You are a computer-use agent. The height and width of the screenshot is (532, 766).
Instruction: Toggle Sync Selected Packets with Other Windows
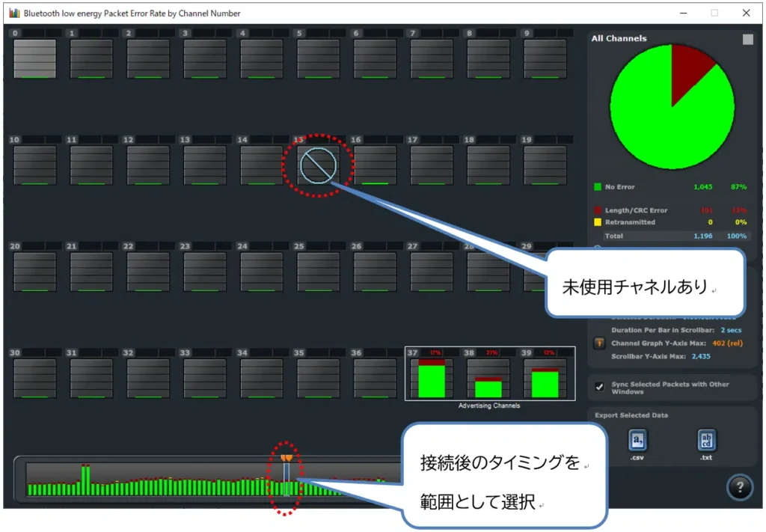click(599, 387)
